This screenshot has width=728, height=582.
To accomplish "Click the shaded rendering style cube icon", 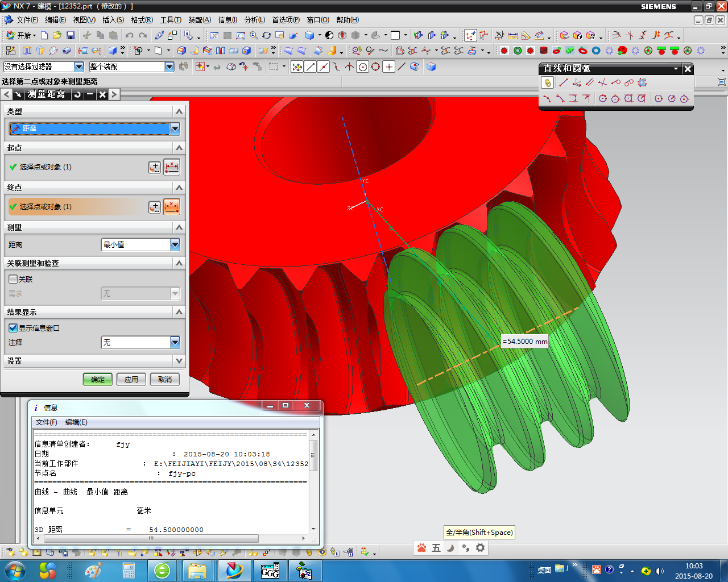I will 309,35.
